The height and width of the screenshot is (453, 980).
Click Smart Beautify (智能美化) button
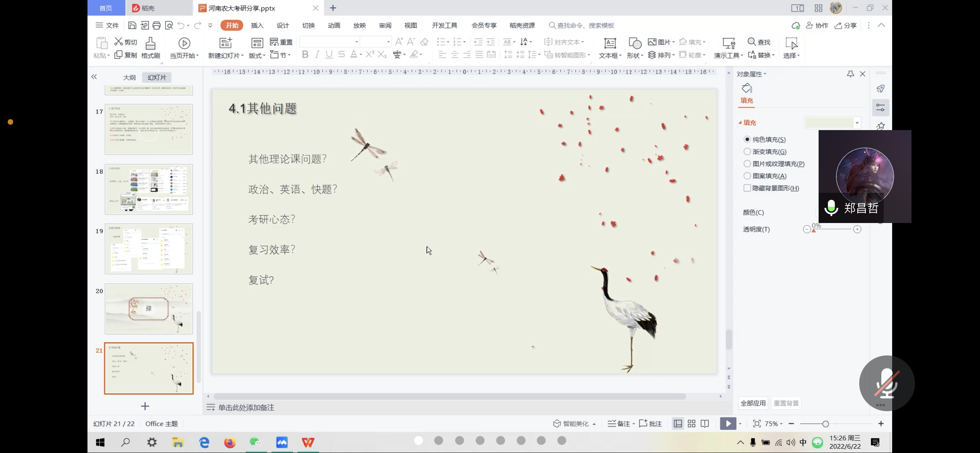574,424
